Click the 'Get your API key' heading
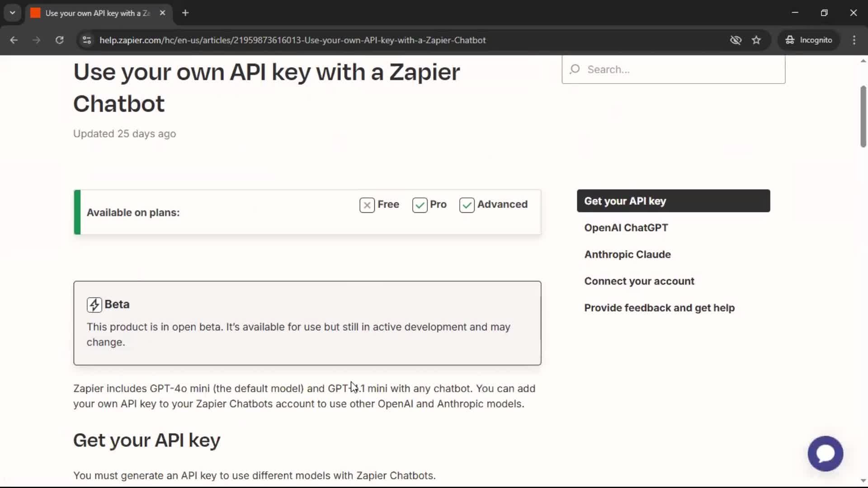 point(146,441)
